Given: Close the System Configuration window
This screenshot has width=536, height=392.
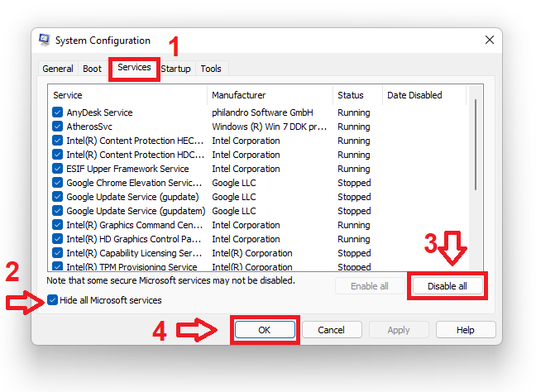Looking at the screenshot, I should click(490, 40).
